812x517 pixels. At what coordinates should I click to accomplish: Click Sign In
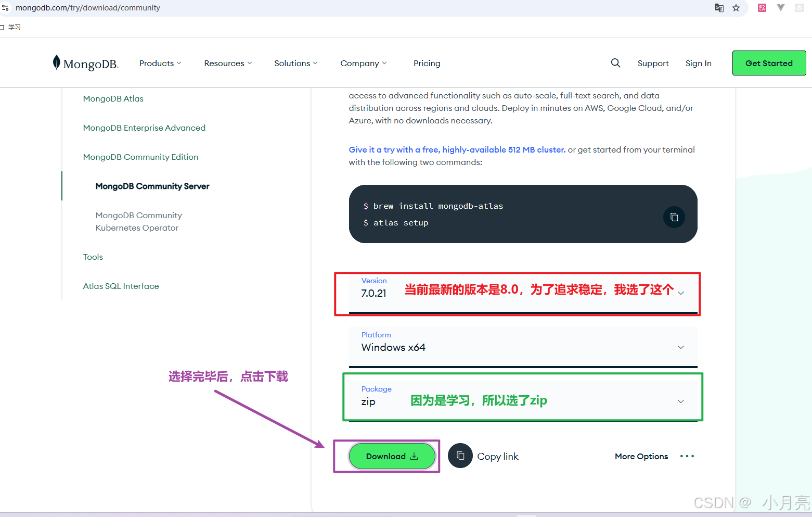698,63
